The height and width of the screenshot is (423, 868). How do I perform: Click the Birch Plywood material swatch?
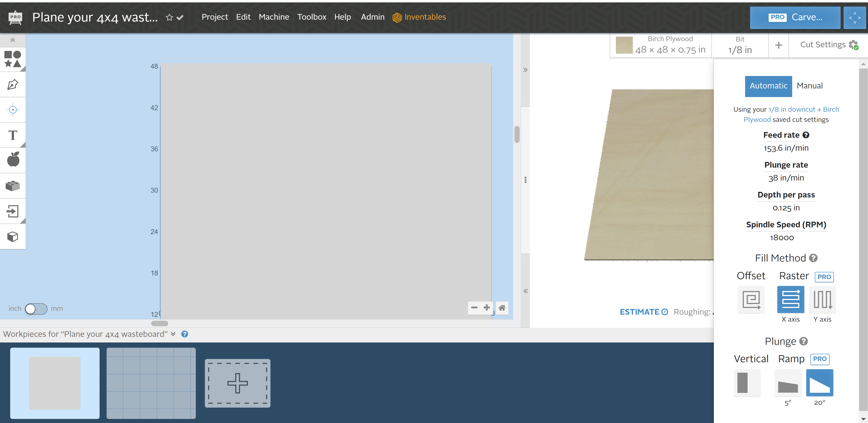point(624,45)
